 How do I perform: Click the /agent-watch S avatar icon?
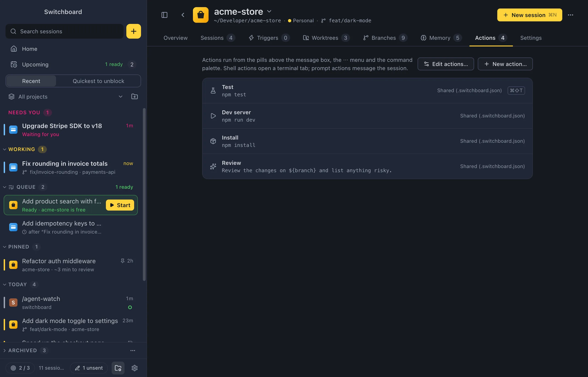13,303
